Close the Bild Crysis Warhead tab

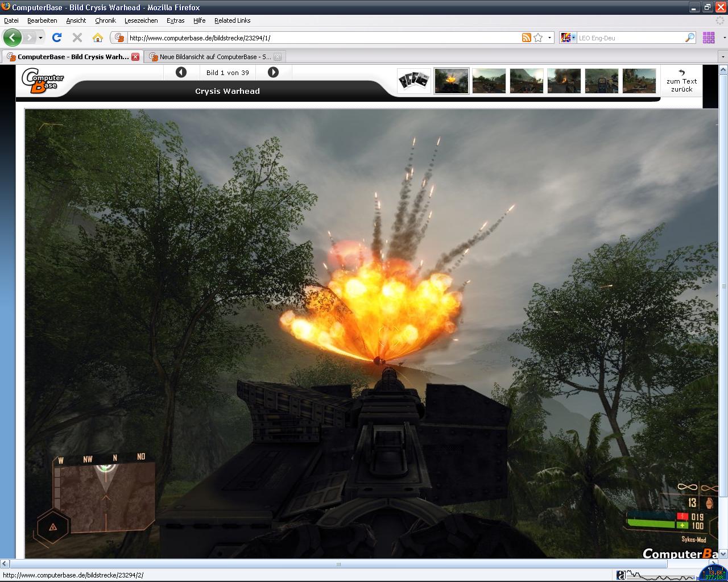click(x=135, y=57)
